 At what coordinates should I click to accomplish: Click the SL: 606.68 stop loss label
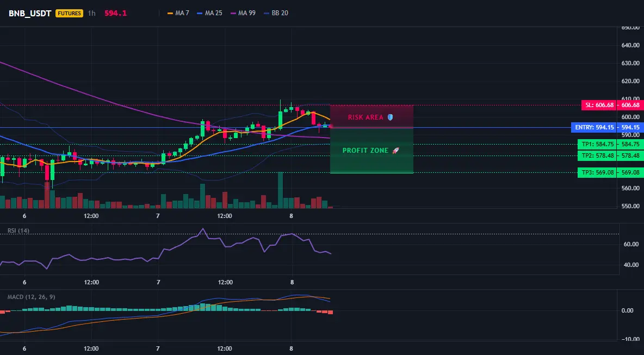point(599,105)
